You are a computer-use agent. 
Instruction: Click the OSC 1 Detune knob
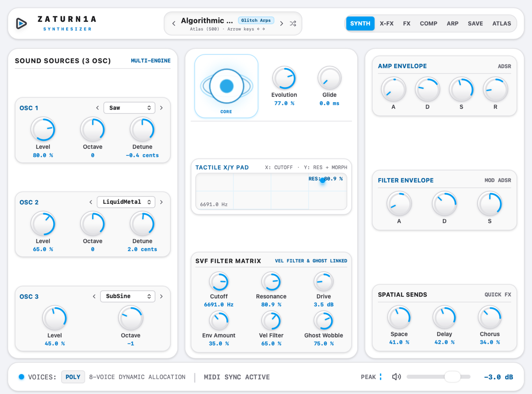(x=142, y=129)
